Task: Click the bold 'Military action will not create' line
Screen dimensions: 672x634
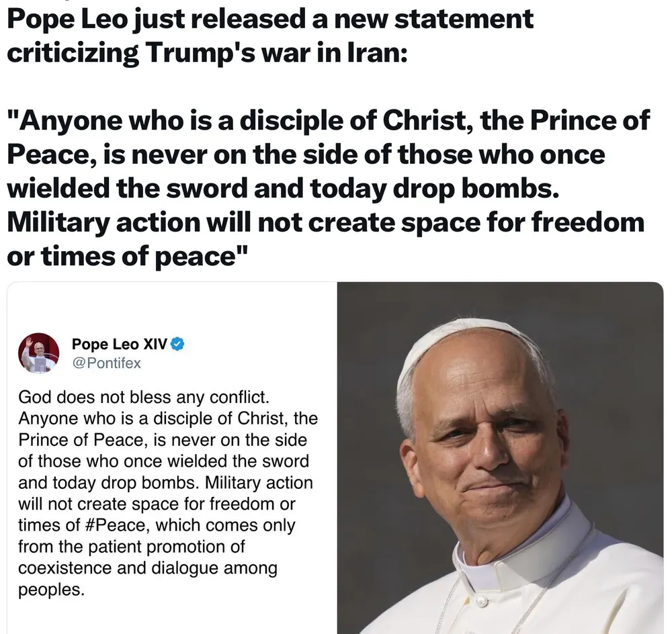Action: point(326,223)
